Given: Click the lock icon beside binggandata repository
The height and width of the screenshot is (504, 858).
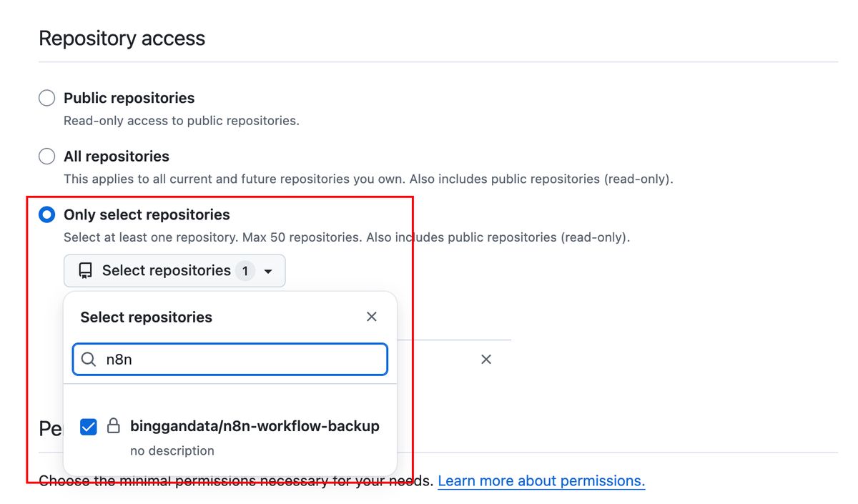Looking at the screenshot, I should click(x=113, y=427).
